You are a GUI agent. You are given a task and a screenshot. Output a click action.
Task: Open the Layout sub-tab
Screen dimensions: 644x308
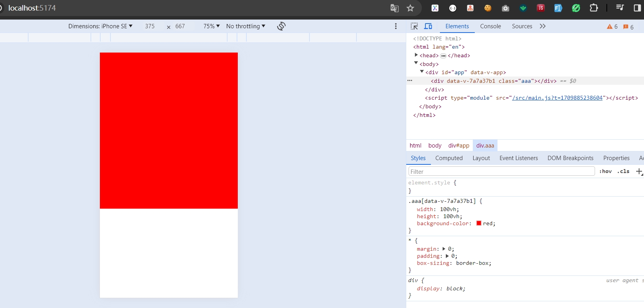coord(481,158)
